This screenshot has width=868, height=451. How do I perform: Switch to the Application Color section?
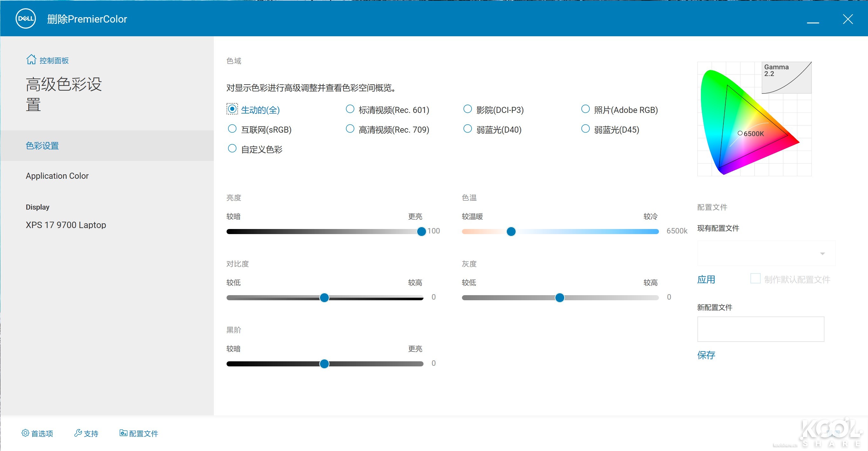(57, 176)
